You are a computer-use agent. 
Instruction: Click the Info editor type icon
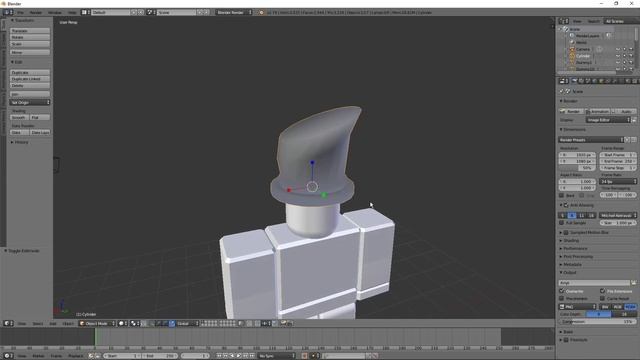point(7,12)
